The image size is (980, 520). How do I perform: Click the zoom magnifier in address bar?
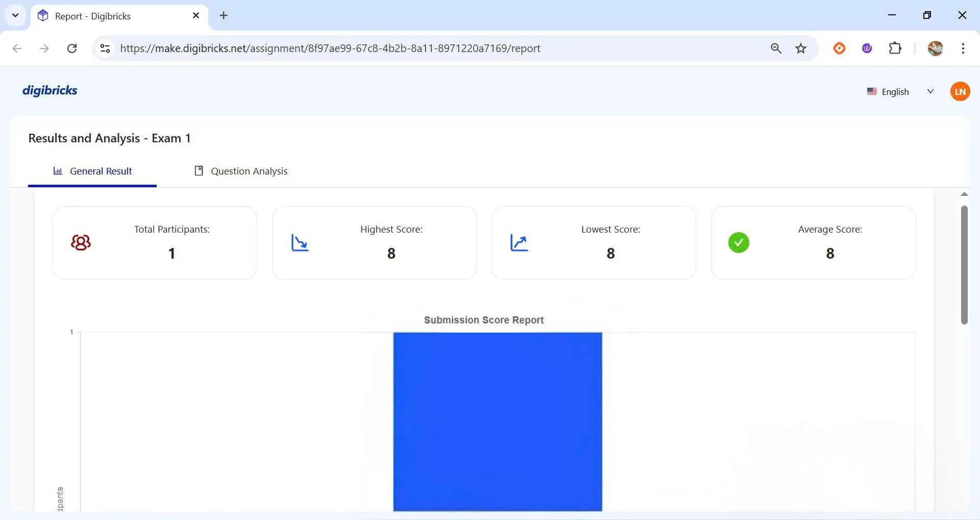pos(776,48)
